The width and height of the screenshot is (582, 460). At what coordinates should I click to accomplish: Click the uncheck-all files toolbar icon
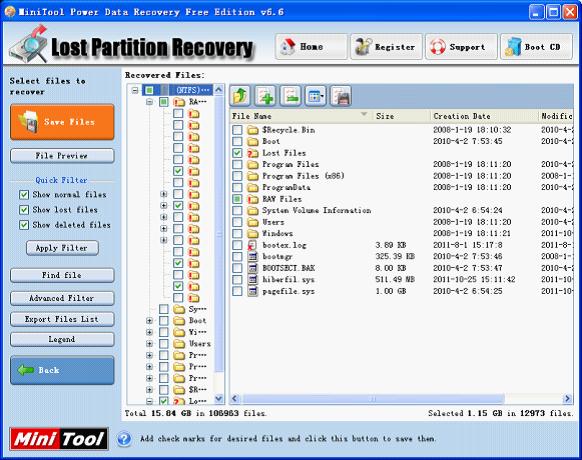[x=290, y=96]
